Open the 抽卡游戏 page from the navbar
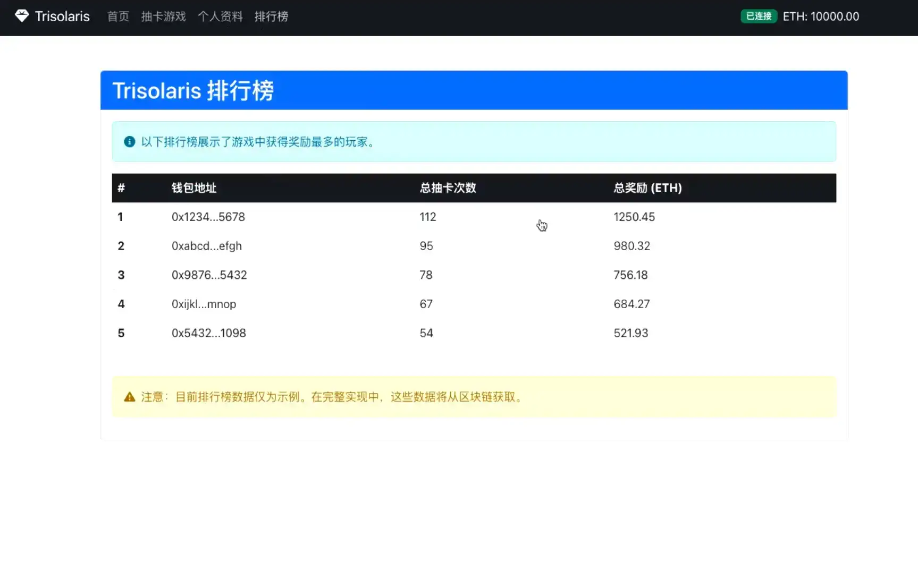918x588 pixels. (x=163, y=16)
